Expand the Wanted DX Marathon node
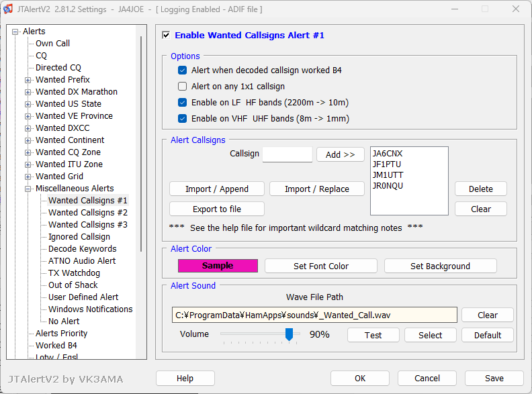 click(x=28, y=92)
